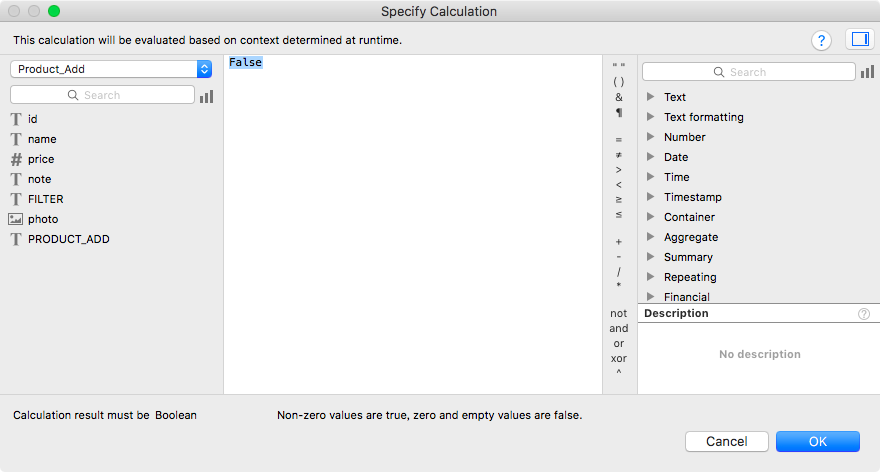This screenshot has width=880, height=472.
Task: Click the functions search box
Action: coord(749,72)
